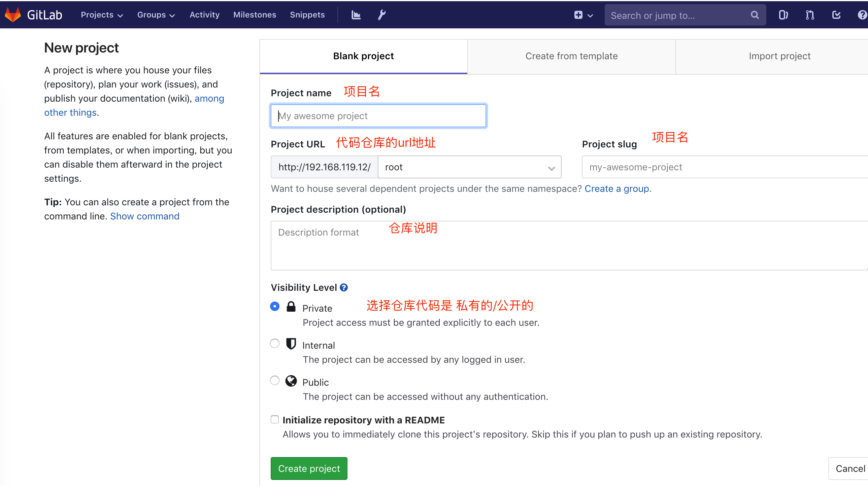
Task: Open the plus new-item dropdown
Action: pos(583,15)
